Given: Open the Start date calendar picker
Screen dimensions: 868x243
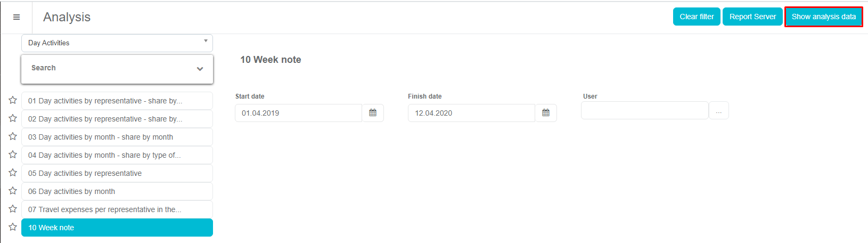Looking at the screenshot, I should (373, 113).
